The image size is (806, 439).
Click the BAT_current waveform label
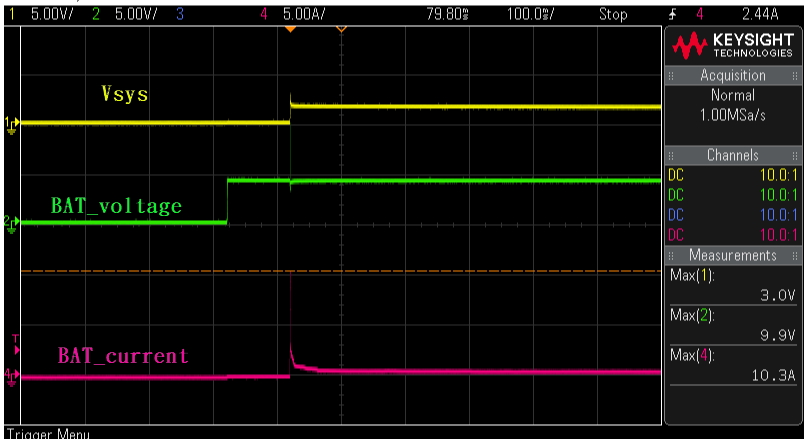123,356
